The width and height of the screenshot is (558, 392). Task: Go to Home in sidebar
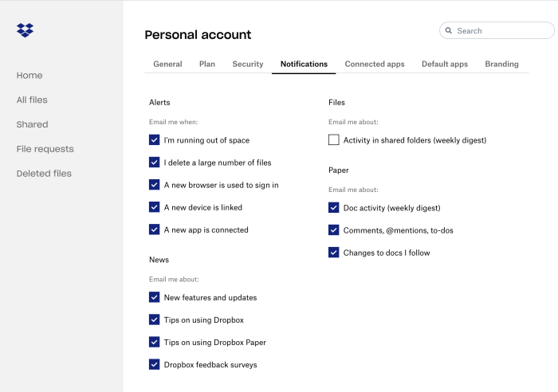point(29,76)
